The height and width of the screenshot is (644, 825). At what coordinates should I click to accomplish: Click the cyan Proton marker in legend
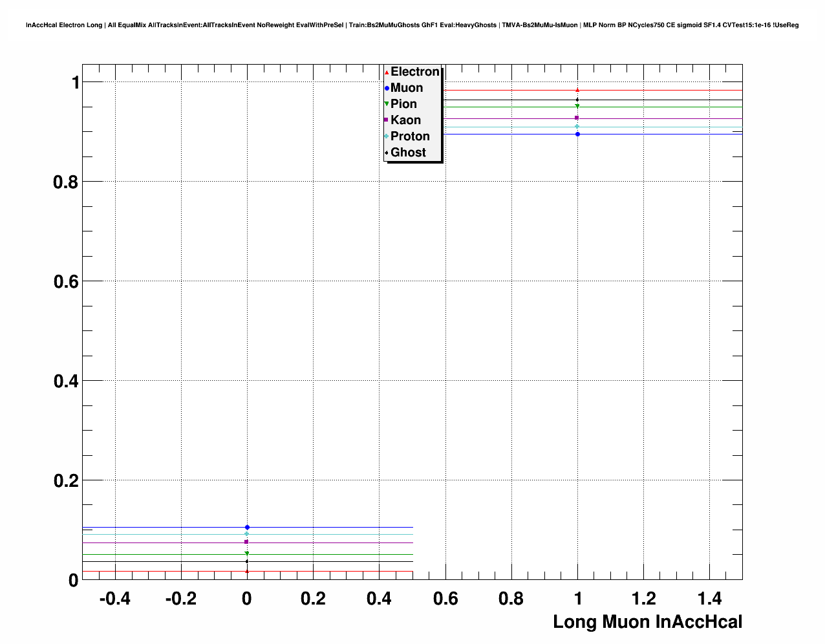click(x=386, y=136)
